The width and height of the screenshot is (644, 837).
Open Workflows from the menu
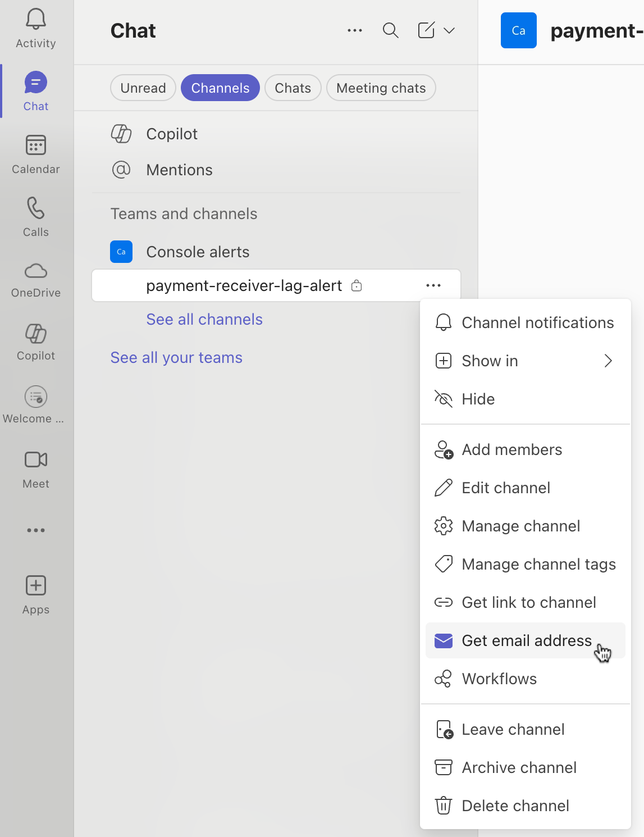click(526, 679)
